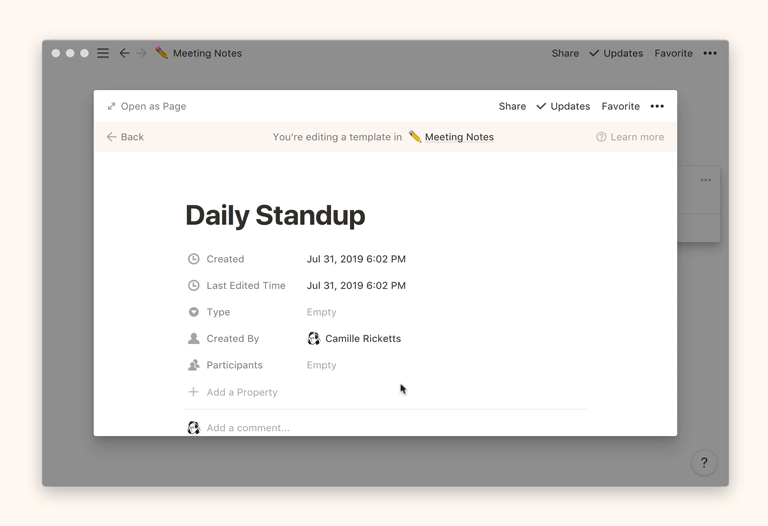This screenshot has height=526, width=768.
Task: Click the Add a Property label
Action: pos(242,392)
